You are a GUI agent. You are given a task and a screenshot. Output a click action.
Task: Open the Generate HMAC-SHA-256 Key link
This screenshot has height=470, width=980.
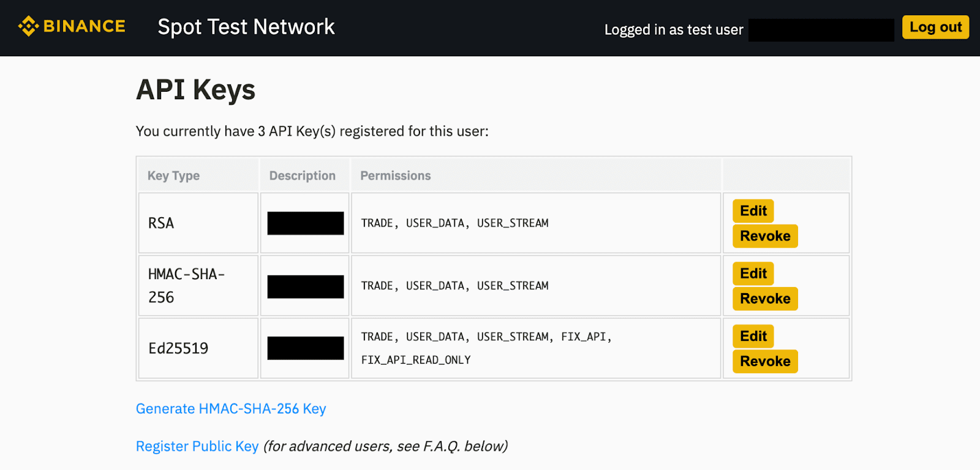(x=231, y=409)
